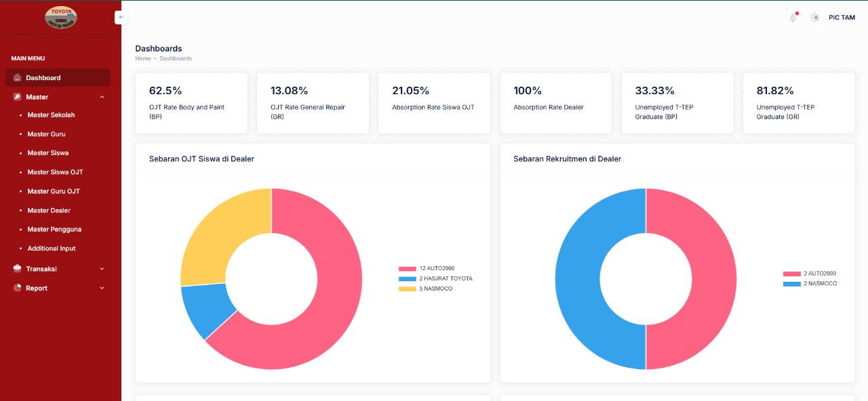The height and width of the screenshot is (401, 868).
Task: Click the Home breadcrumb link
Action: (143, 58)
